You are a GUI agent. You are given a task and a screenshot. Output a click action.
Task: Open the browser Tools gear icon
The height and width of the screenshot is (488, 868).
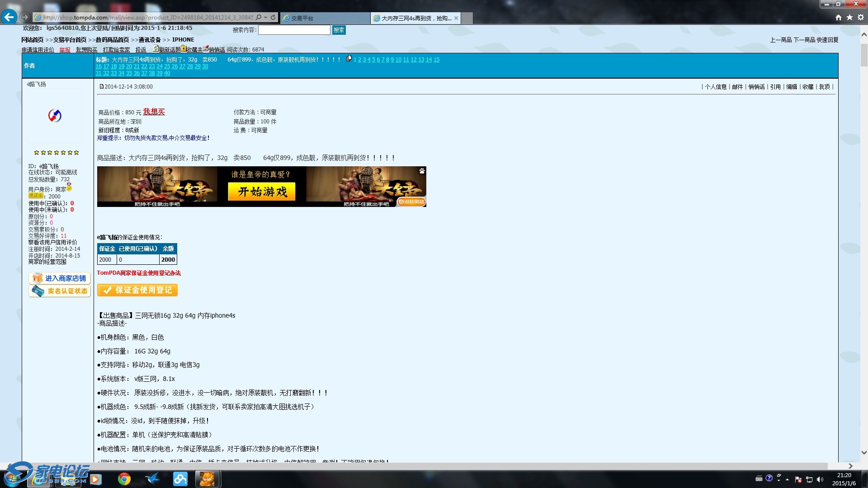[x=861, y=17]
